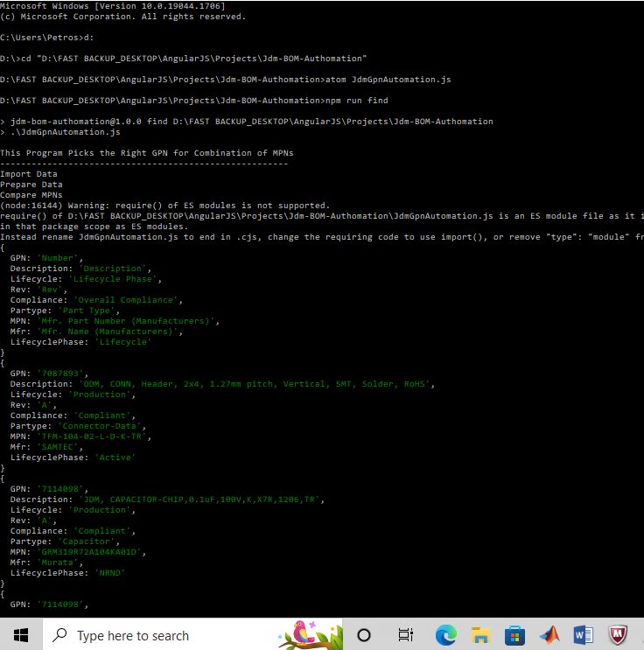Click the '> .\JdmGpnAutomation.js' line
Viewport: 644px width, 650px height.
tap(60, 132)
